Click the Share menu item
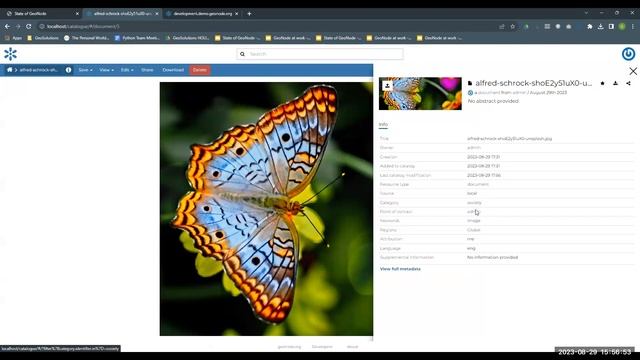The height and width of the screenshot is (360, 640). (x=147, y=70)
